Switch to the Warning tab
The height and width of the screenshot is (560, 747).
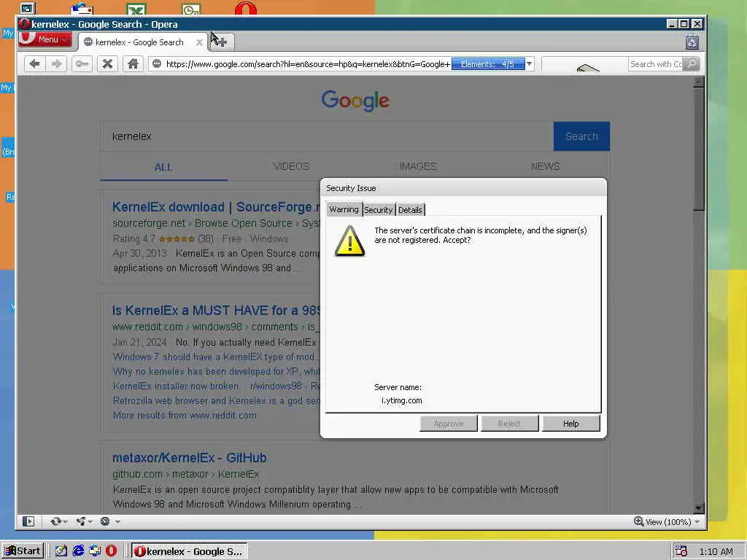[344, 209]
